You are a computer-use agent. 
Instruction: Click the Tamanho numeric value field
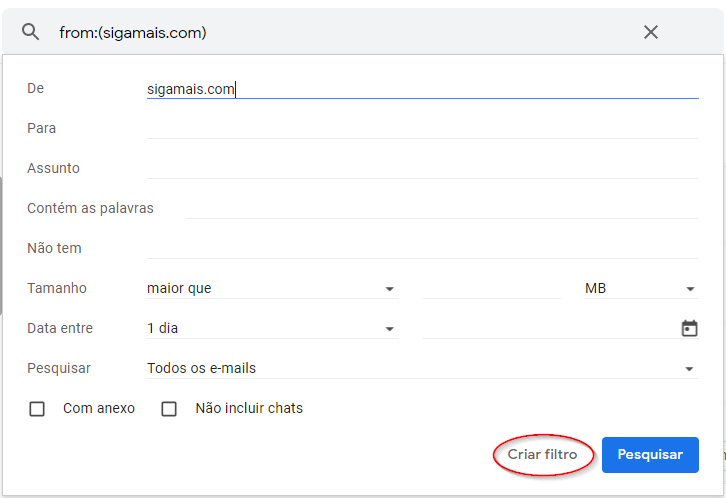491,289
